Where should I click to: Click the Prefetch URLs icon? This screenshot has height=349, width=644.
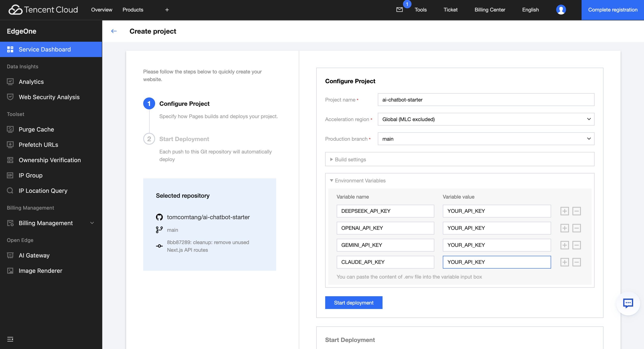click(10, 144)
